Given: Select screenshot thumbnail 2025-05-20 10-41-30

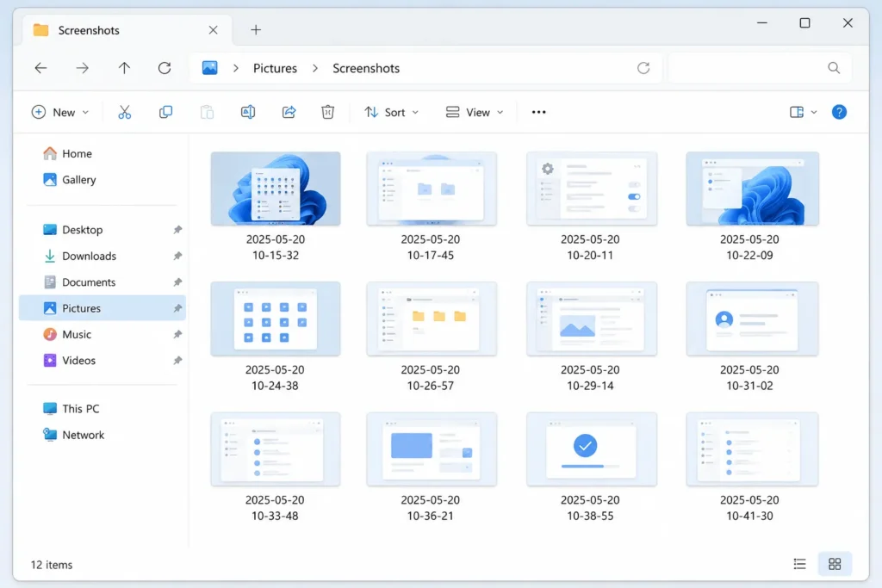Looking at the screenshot, I should pyautogui.click(x=751, y=449).
